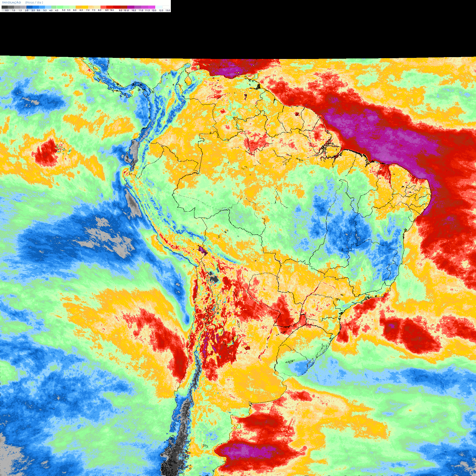Click the 6.5 legend value
Image resolution: width=476 pixels, height=476 pixels.
click(81, 10)
